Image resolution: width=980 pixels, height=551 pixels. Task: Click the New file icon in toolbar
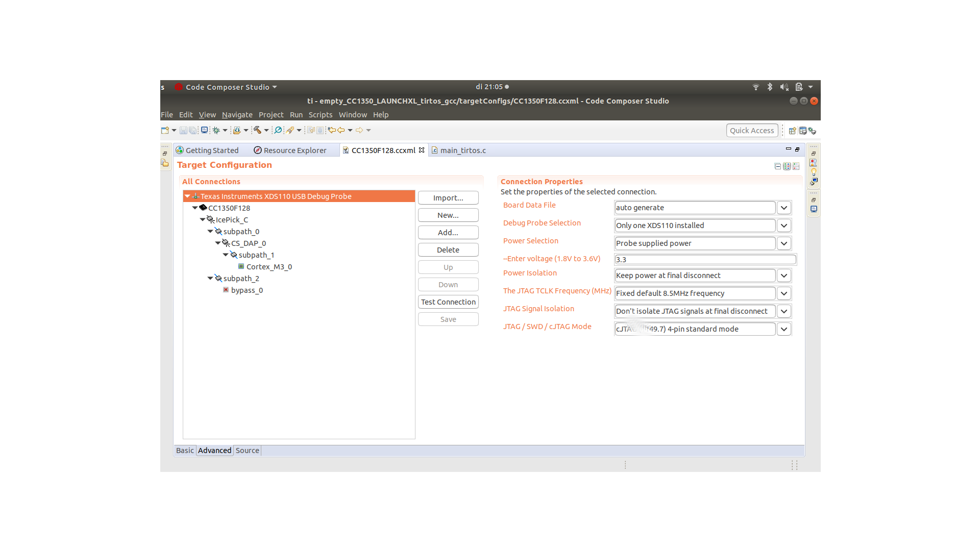(165, 130)
